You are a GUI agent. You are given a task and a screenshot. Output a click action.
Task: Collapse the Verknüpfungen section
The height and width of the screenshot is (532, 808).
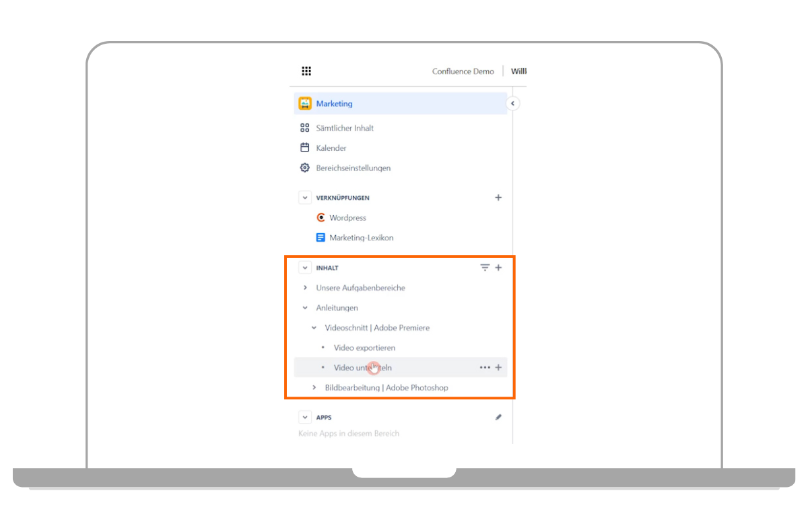click(305, 198)
